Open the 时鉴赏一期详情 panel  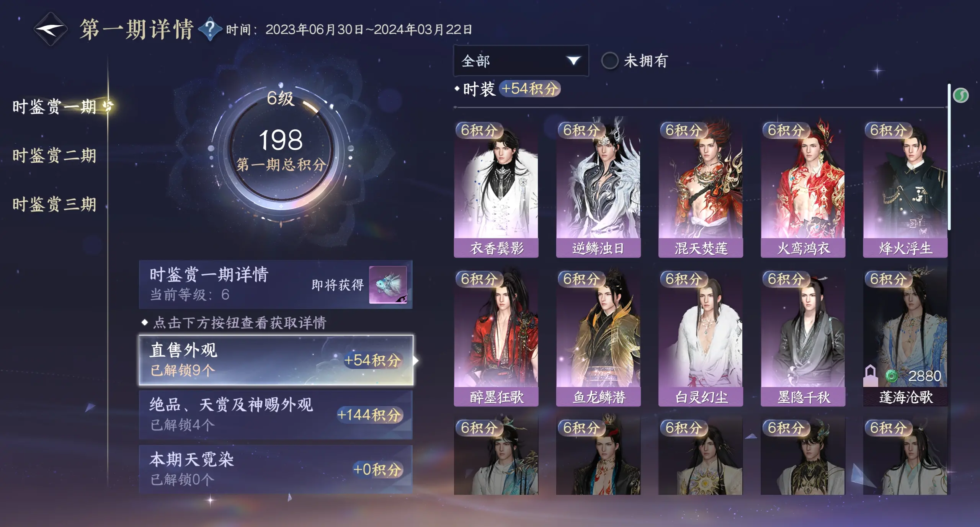click(x=276, y=284)
